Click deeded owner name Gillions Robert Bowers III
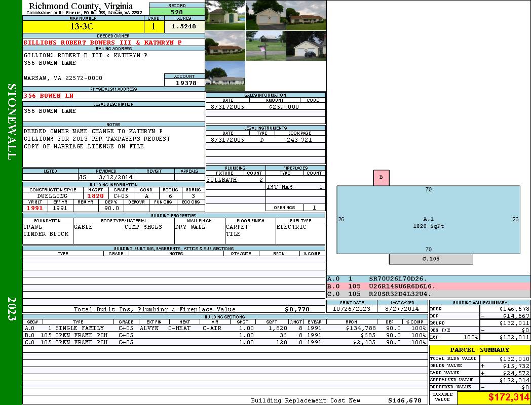532x405 pixels. click(x=103, y=43)
